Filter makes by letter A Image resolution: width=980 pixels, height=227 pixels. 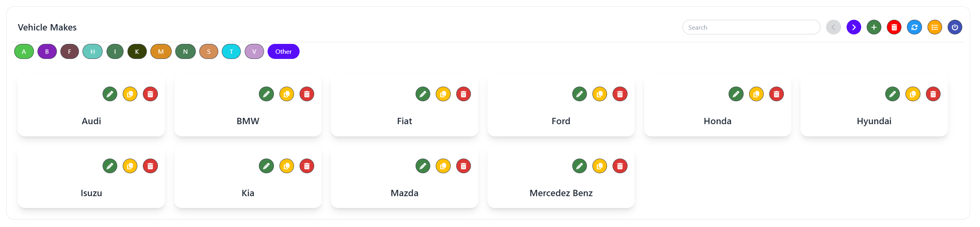click(x=24, y=51)
